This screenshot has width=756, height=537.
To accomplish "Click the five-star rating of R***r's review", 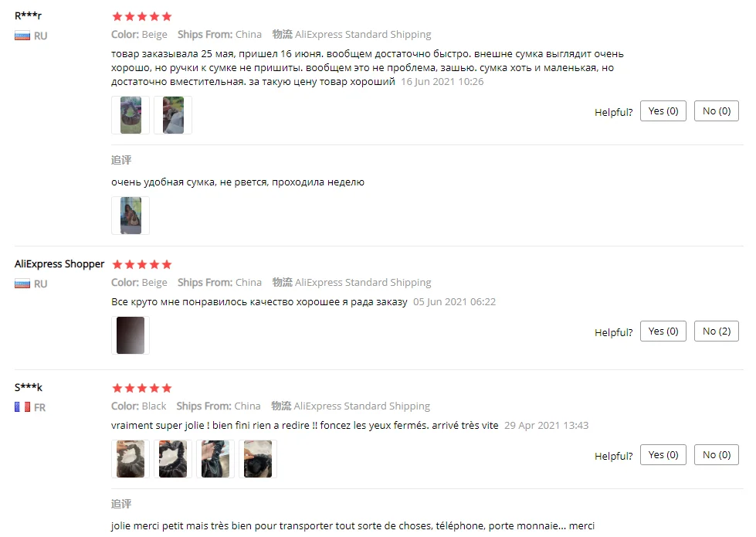I will (142, 17).
